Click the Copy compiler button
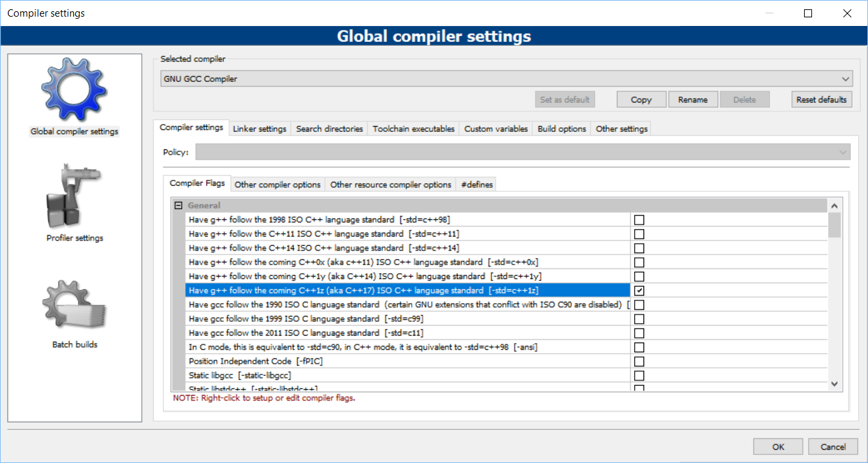Viewport: 868px width, 463px height. tap(640, 99)
